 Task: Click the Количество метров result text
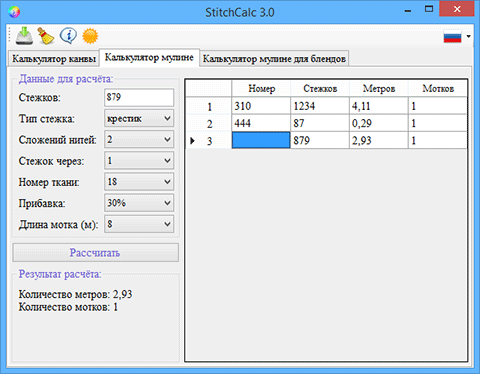click(75, 294)
